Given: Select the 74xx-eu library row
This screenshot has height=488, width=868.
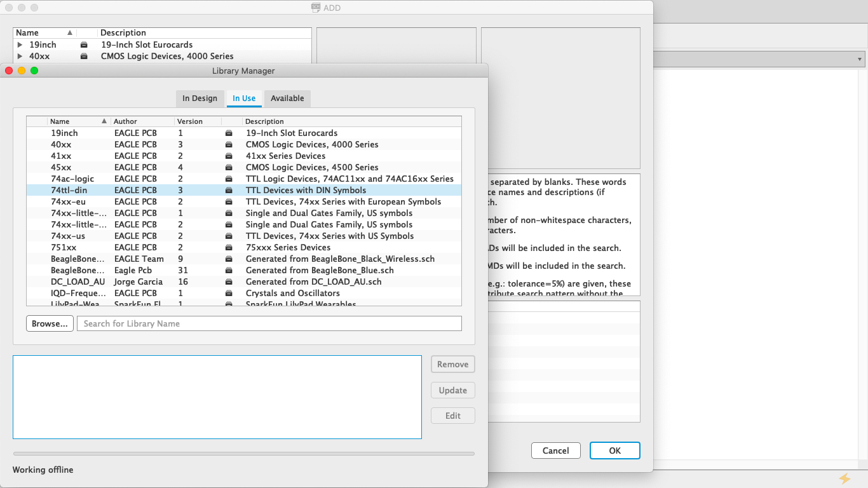Looking at the screenshot, I should point(244,202).
